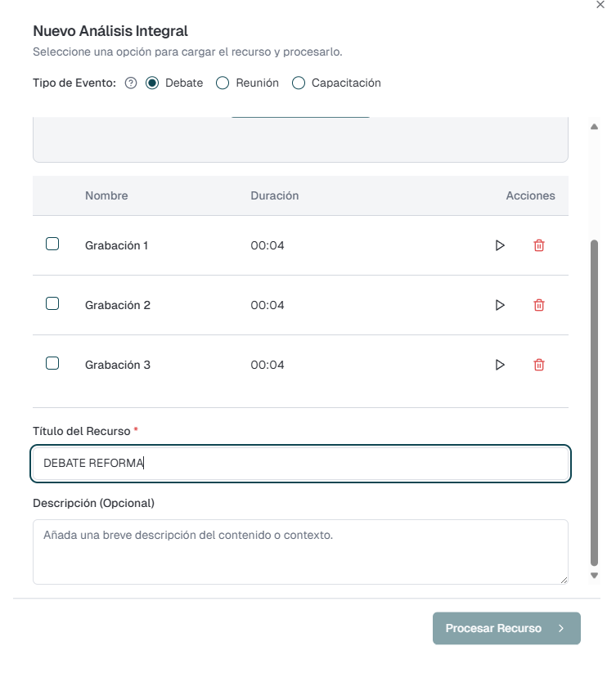Focus the Título del Recurso field
The image size is (616, 673).
300,463
